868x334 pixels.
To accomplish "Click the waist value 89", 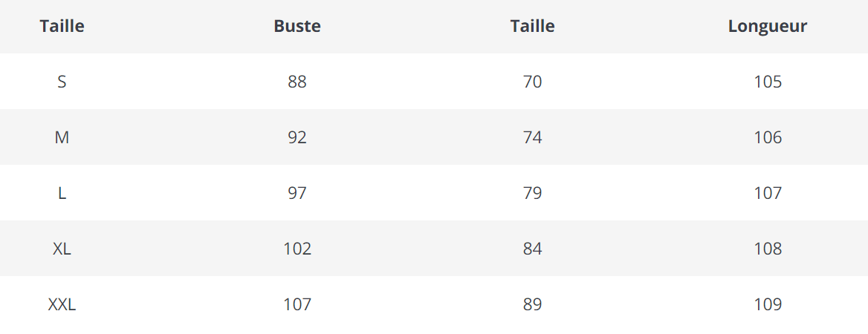I will tap(533, 305).
